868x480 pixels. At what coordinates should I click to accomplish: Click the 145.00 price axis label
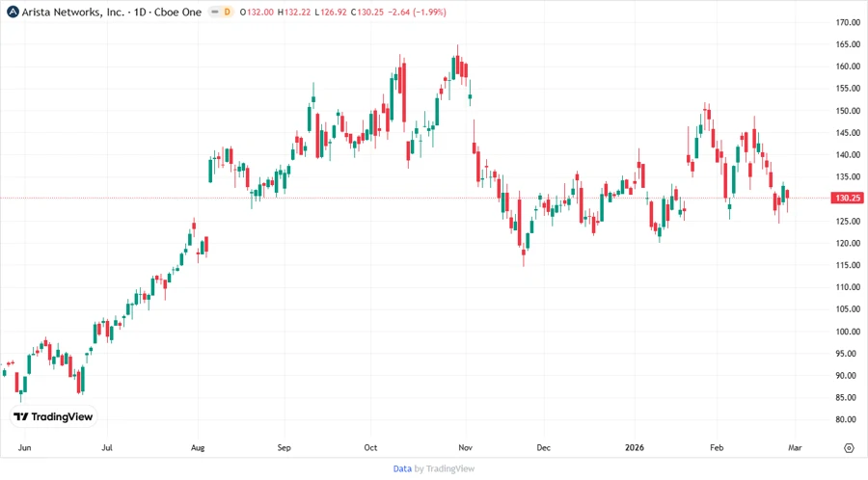(848, 133)
